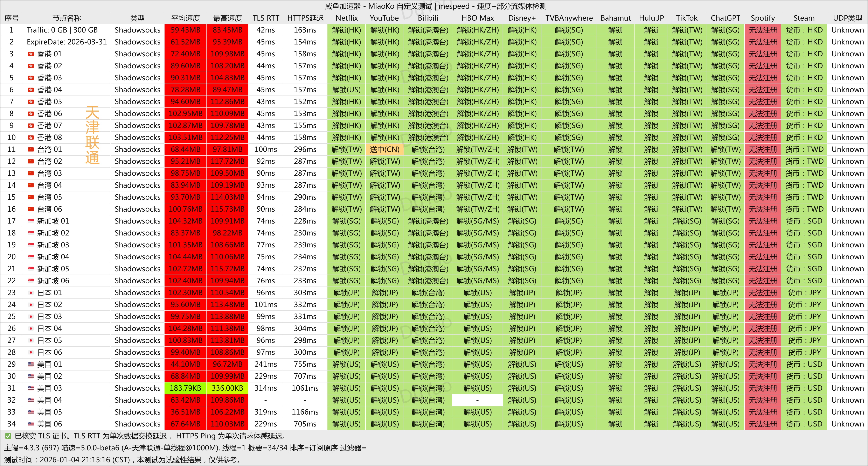
Task: Click the Singapore flag beside 新加坡 06
Action: 31,281
